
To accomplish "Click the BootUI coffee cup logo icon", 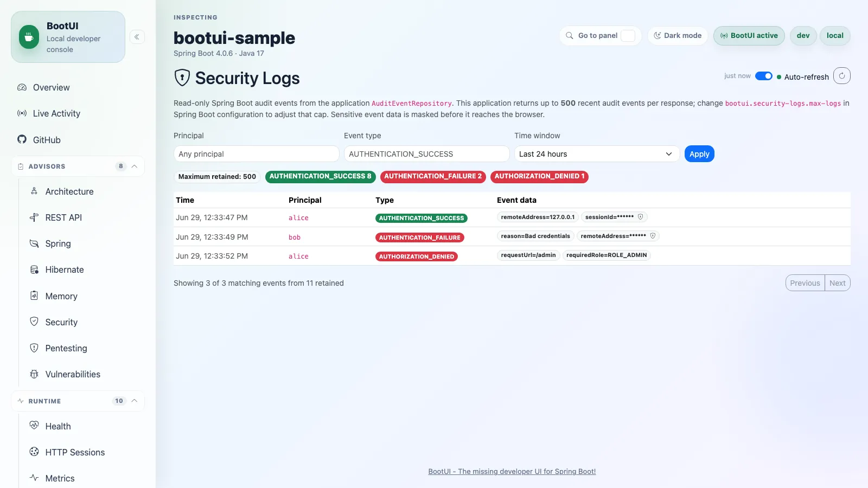I will click(x=29, y=37).
